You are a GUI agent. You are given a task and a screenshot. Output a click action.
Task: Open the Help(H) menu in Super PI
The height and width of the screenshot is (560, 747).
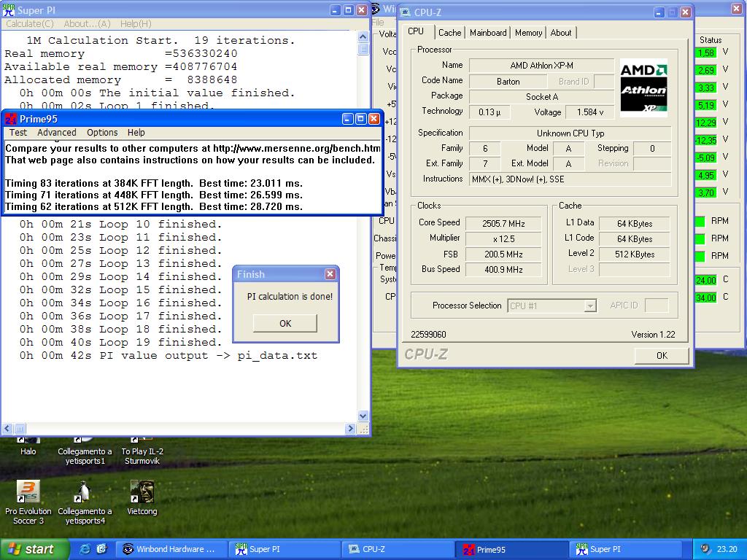click(136, 24)
